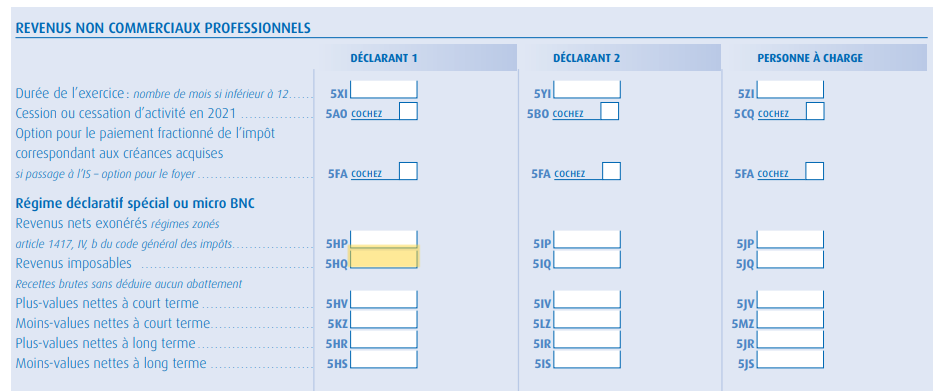Check the 5AO cessation box for Déclarant 1
The height and width of the screenshot is (391, 950).
[x=408, y=112]
